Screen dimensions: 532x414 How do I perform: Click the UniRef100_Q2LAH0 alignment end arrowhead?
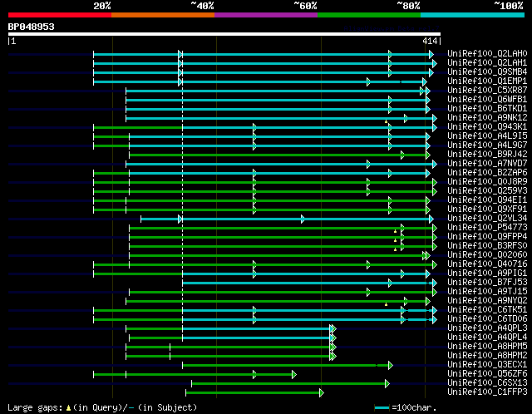[431, 54]
